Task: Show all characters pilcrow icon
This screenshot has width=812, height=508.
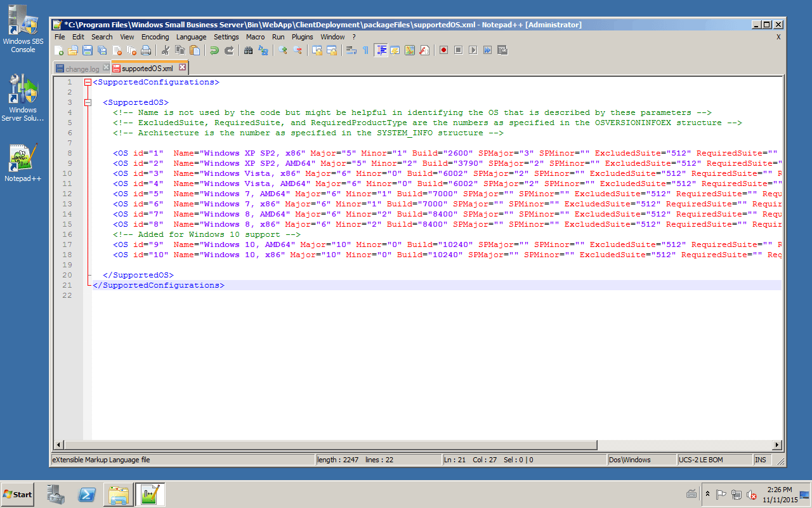Action: 365,50
